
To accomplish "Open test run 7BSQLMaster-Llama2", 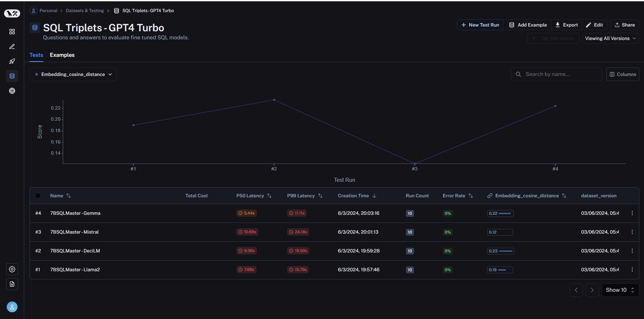I will (x=75, y=270).
